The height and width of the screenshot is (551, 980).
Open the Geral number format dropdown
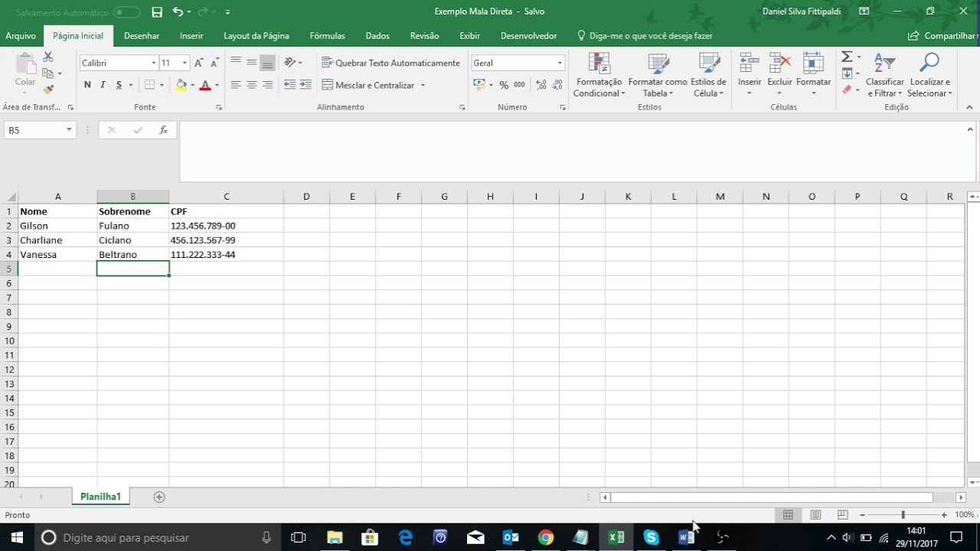560,63
